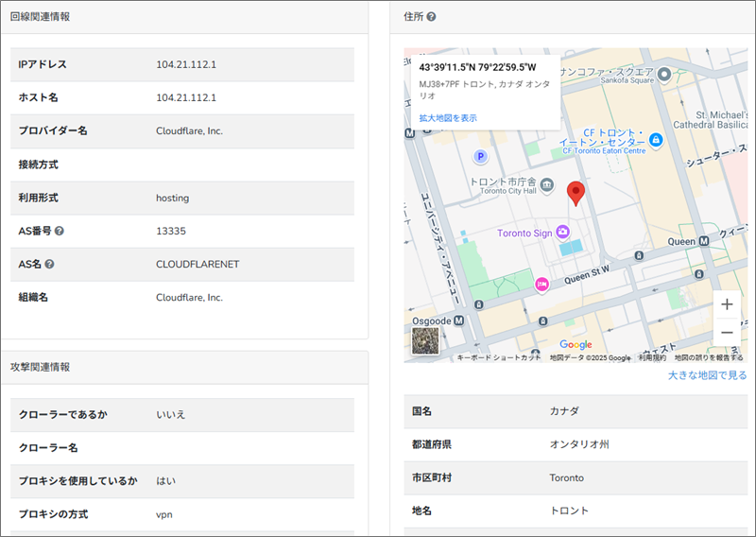This screenshot has height=537, width=756.
Task: Zoom in the map with plus button
Action: 727,304
